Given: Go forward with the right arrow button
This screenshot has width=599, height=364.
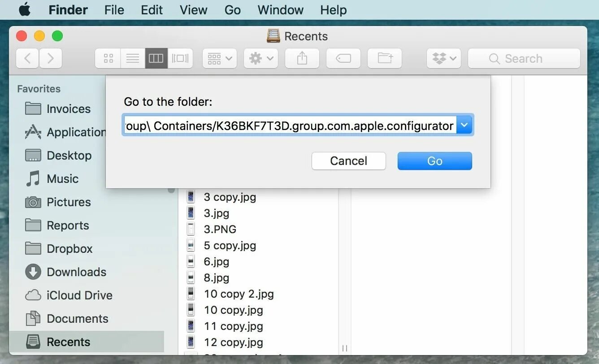Looking at the screenshot, I should click(x=51, y=58).
